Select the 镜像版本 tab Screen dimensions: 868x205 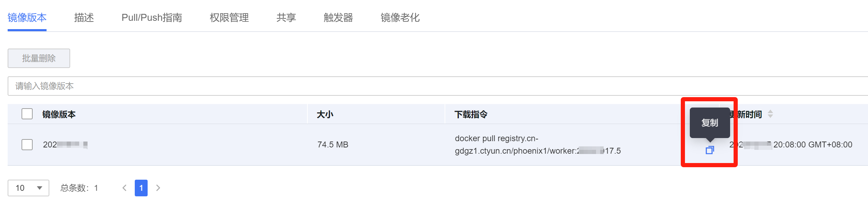[x=27, y=18]
